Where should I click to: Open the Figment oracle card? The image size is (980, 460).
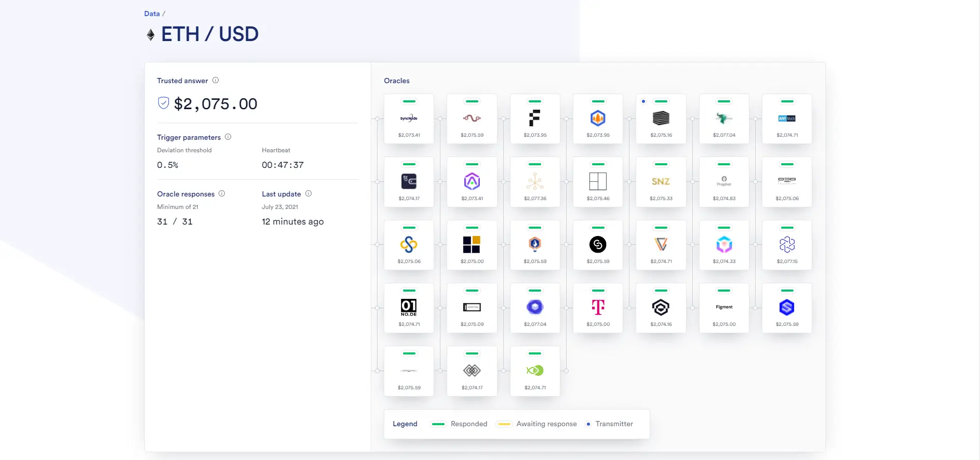click(724, 308)
